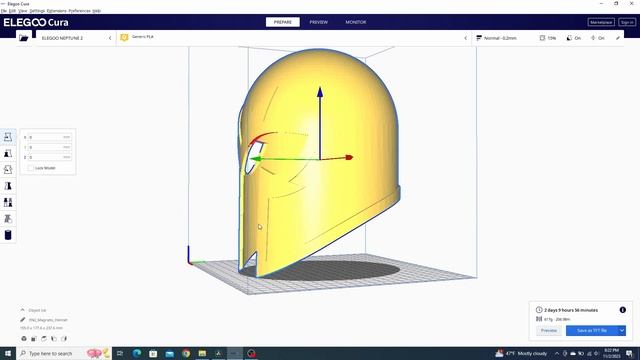Screen dimensions: 640x360
Task: Click the support On icon
Action: pos(569,38)
